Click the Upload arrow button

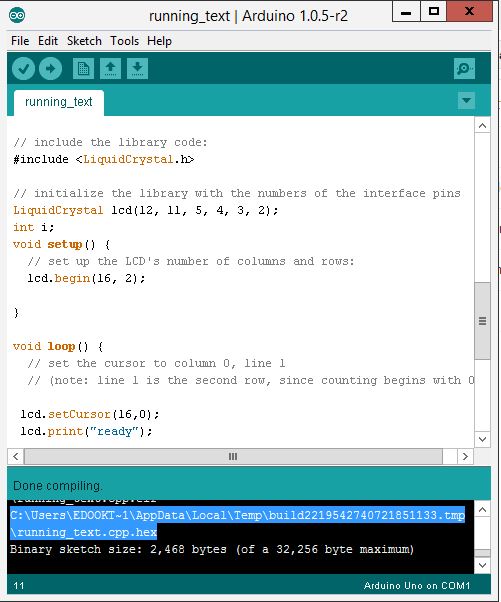point(50,69)
